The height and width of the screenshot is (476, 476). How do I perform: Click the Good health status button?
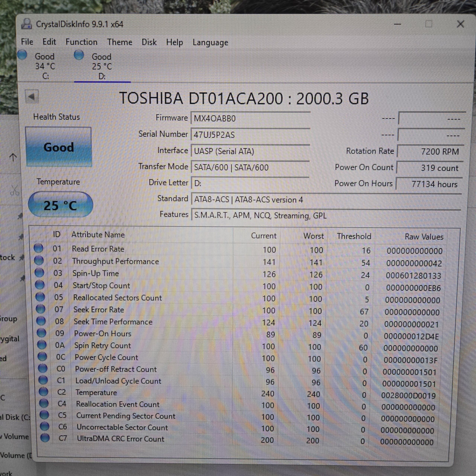[x=59, y=147]
